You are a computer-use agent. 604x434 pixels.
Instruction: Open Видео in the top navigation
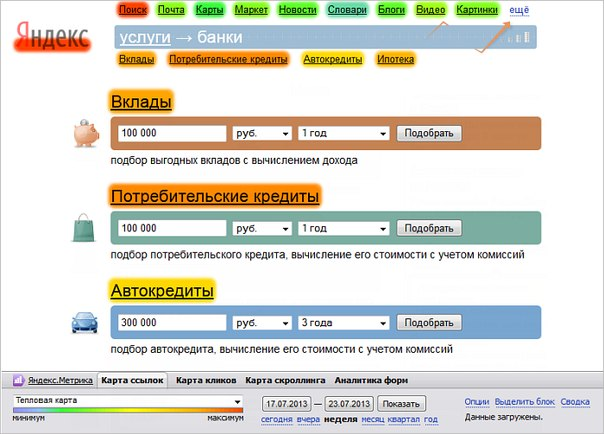click(x=431, y=10)
